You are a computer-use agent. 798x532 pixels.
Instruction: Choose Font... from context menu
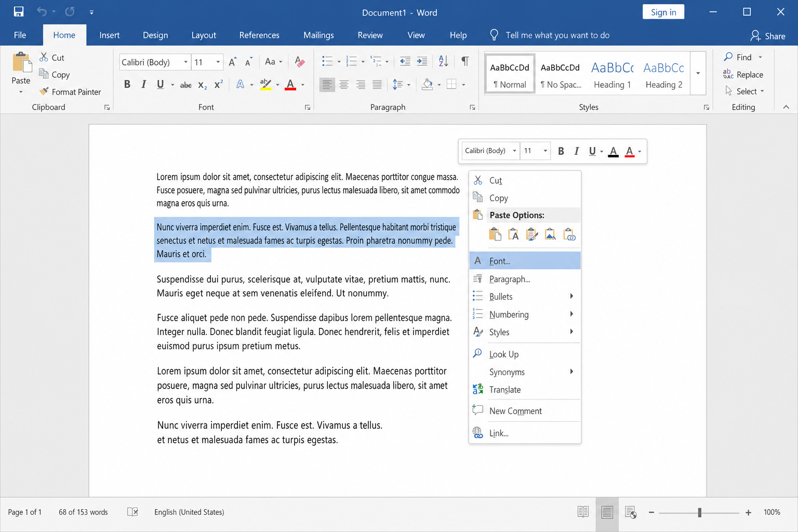coord(525,261)
